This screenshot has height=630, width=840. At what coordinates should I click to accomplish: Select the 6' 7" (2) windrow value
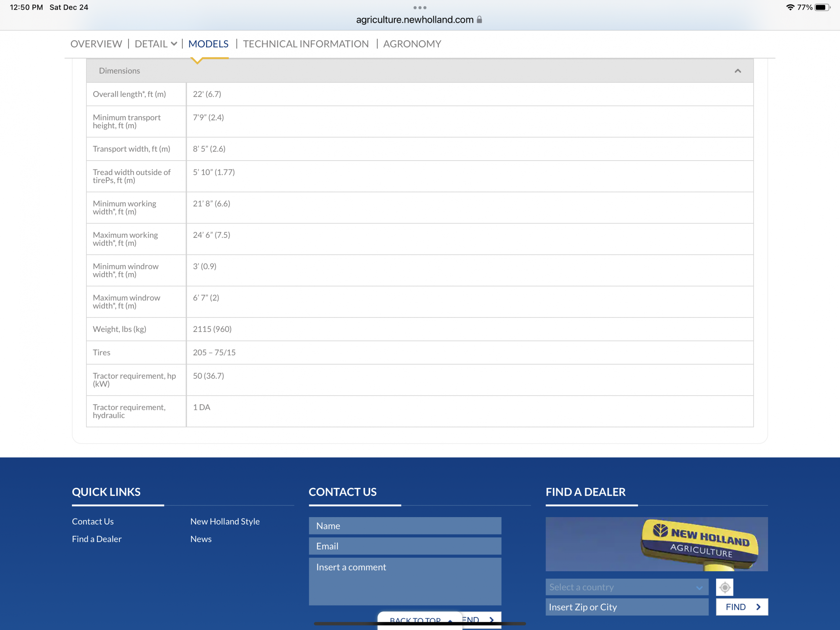click(206, 298)
